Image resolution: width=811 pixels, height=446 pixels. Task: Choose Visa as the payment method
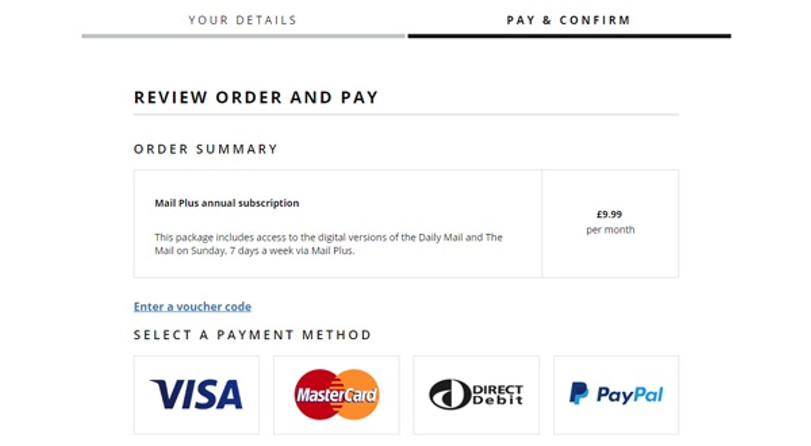(x=196, y=394)
